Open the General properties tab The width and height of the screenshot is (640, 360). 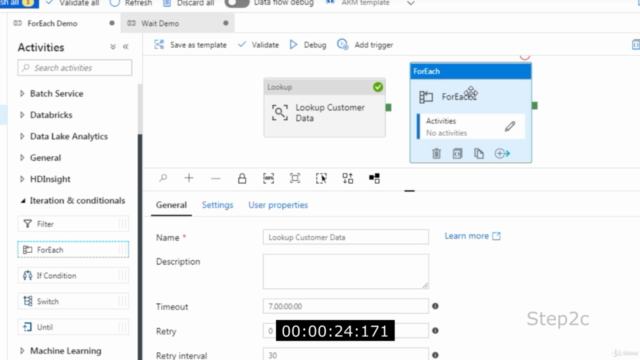click(171, 205)
